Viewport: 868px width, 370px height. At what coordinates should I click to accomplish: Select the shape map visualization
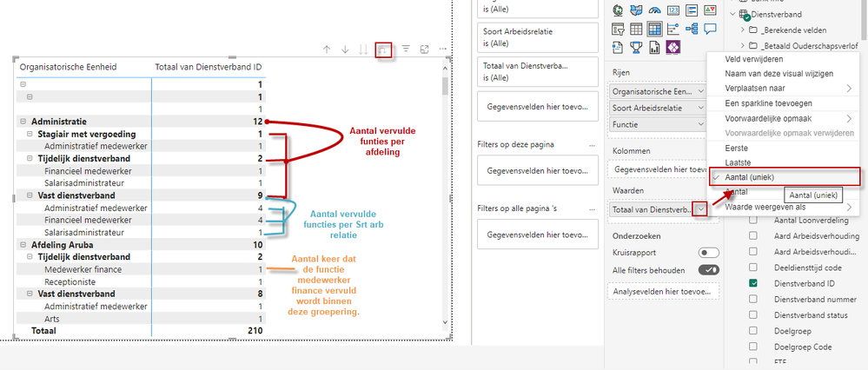[637, 10]
